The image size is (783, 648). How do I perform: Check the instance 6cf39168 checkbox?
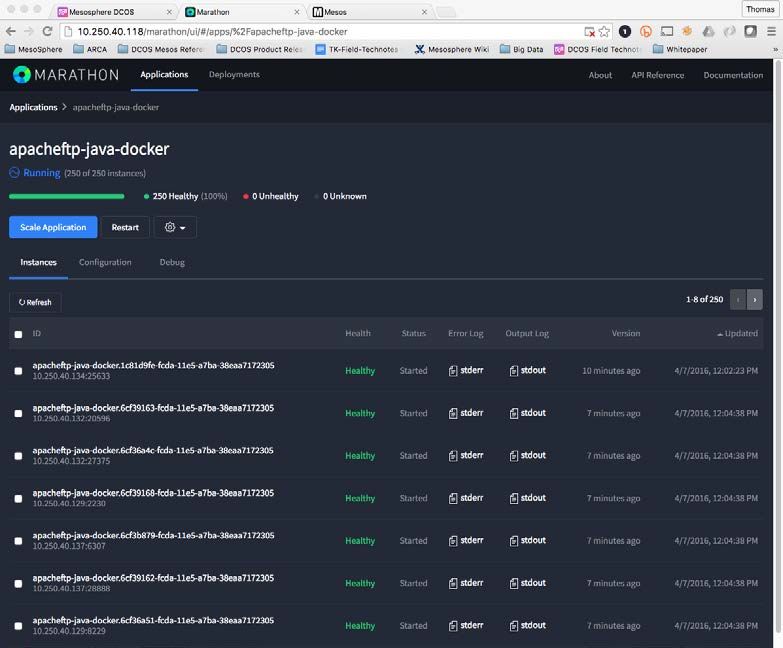(x=18, y=498)
